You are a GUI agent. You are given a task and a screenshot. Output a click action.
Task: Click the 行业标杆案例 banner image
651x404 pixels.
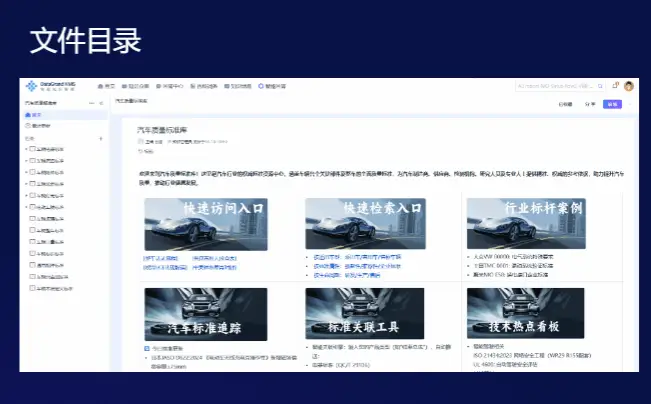pos(526,223)
